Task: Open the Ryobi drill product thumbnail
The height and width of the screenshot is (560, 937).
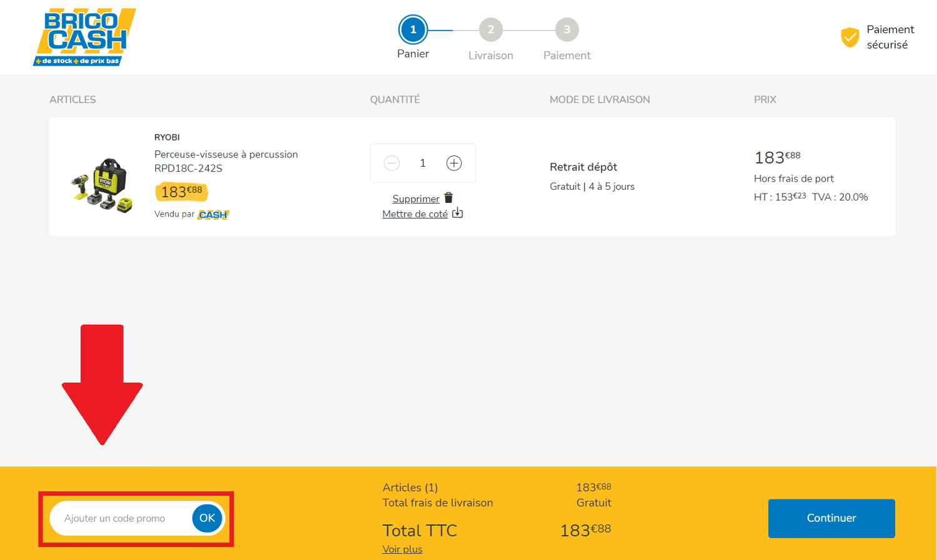Action: pos(102,185)
